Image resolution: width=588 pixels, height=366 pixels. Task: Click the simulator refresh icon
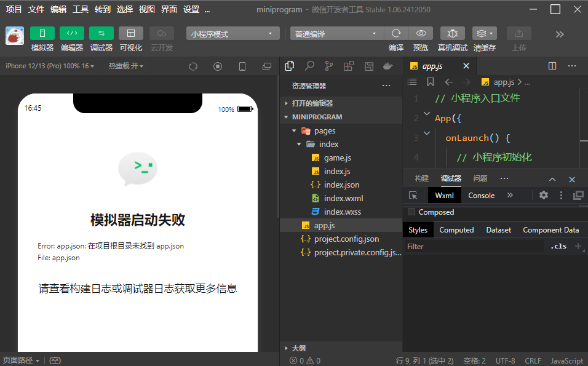[193, 66]
